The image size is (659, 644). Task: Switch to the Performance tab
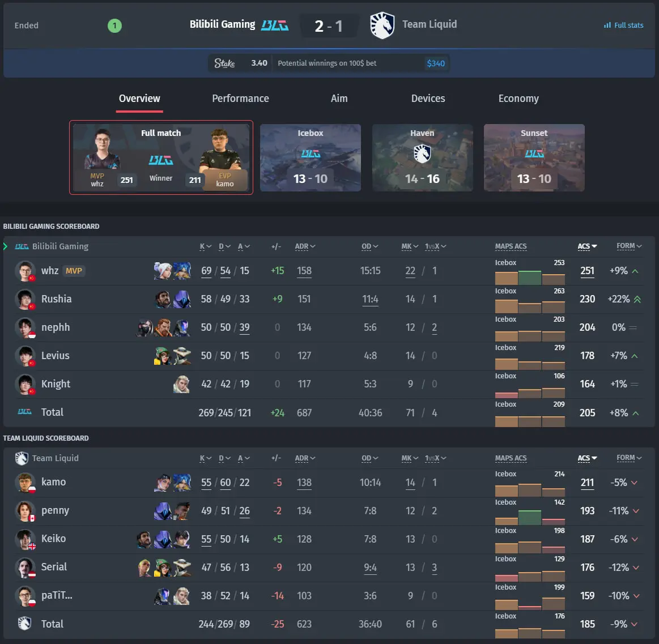[240, 99]
